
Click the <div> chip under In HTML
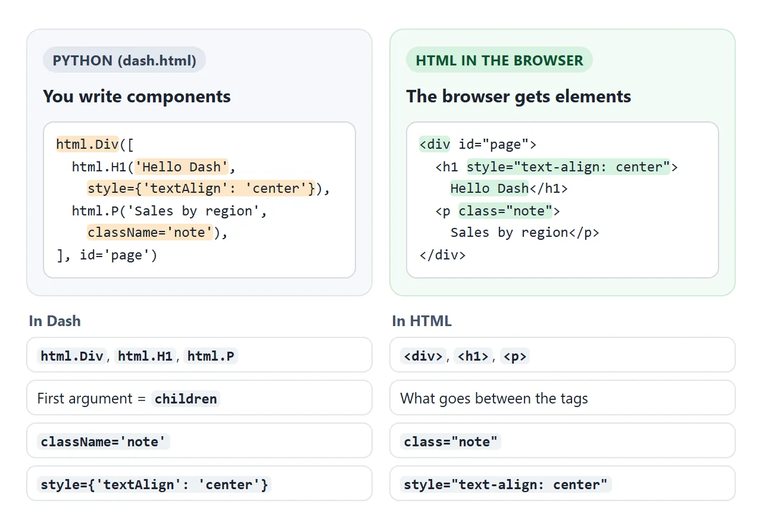(x=423, y=356)
